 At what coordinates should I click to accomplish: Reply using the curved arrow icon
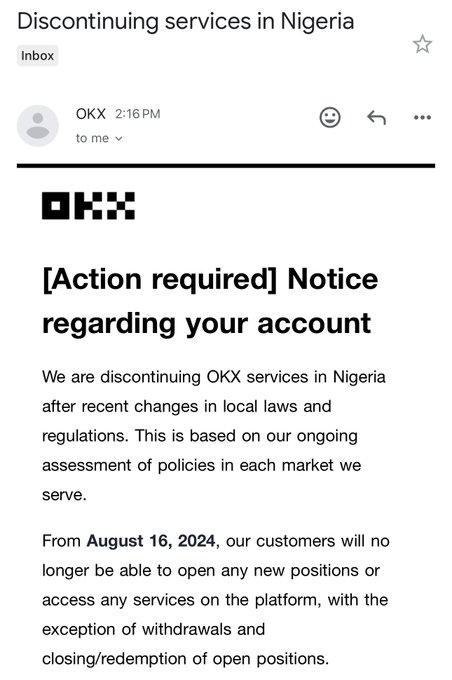377,117
